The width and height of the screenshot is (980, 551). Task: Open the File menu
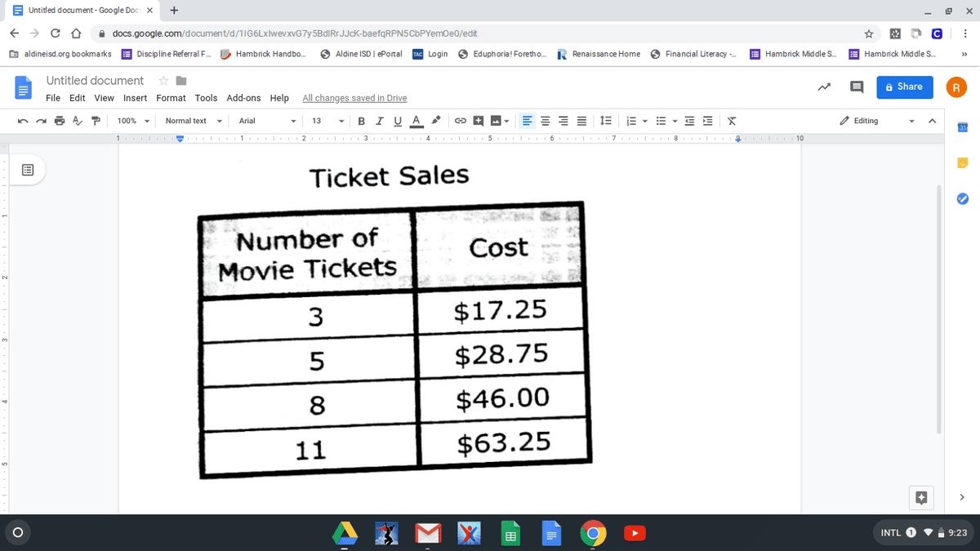(53, 98)
